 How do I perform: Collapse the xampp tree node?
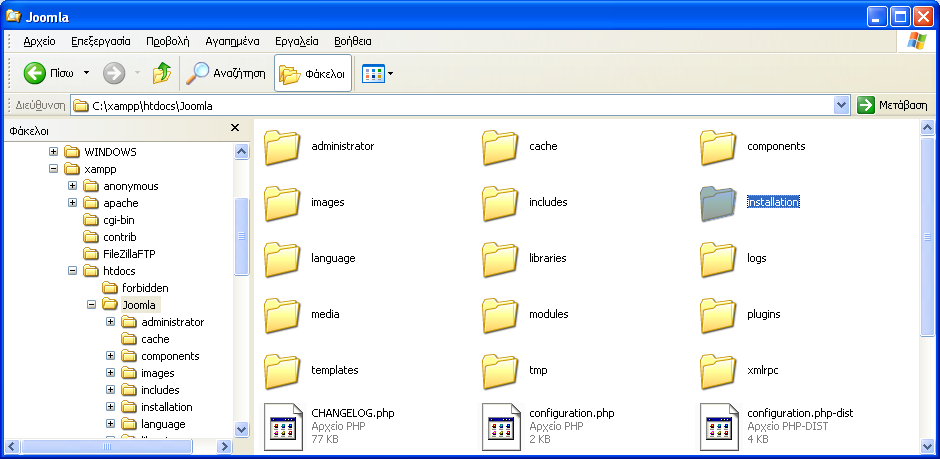[53, 169]
